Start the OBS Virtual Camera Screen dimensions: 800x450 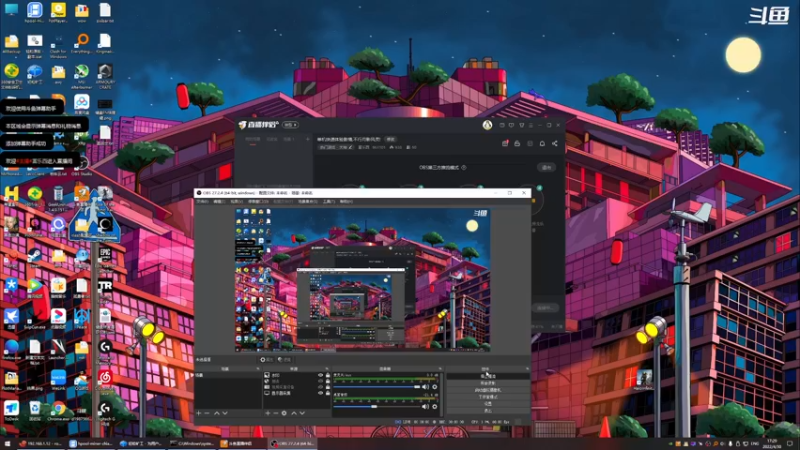[488, 390]
